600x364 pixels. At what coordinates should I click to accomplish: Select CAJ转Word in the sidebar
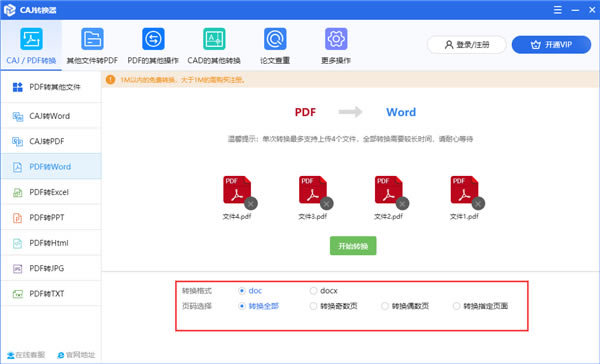pos(51,116)
